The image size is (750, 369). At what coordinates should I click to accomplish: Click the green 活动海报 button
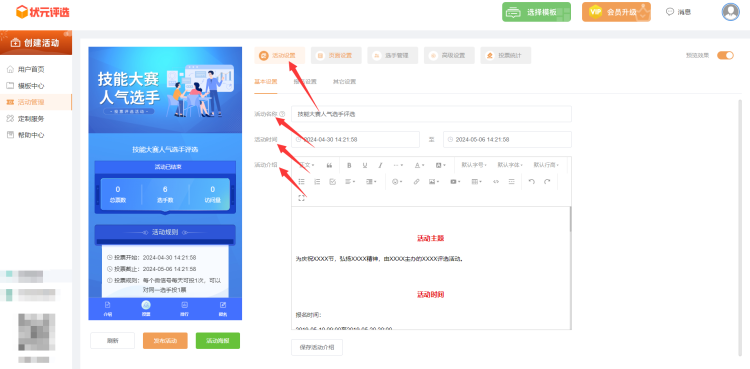218,341
